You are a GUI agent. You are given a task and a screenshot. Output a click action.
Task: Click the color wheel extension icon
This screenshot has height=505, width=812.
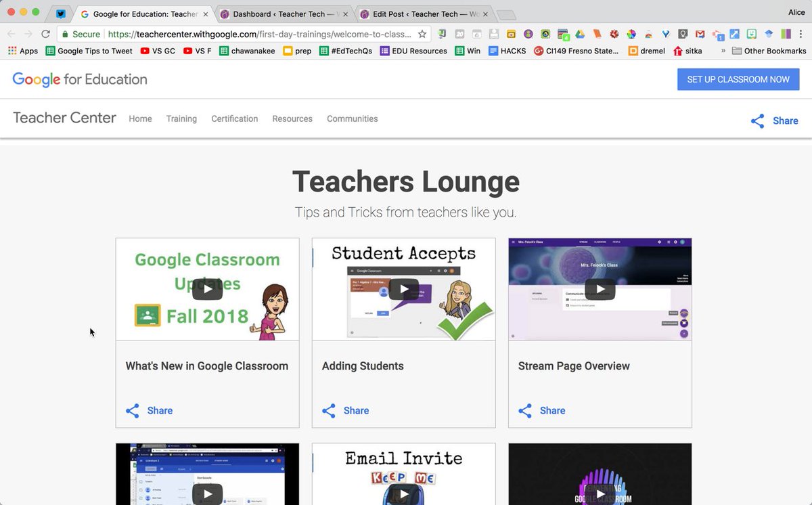(631, 34)
